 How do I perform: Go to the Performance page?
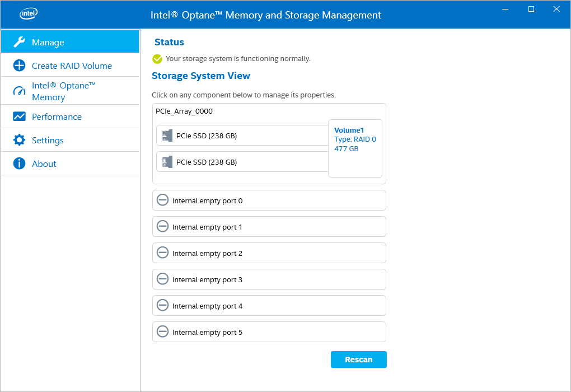[71, 116]
